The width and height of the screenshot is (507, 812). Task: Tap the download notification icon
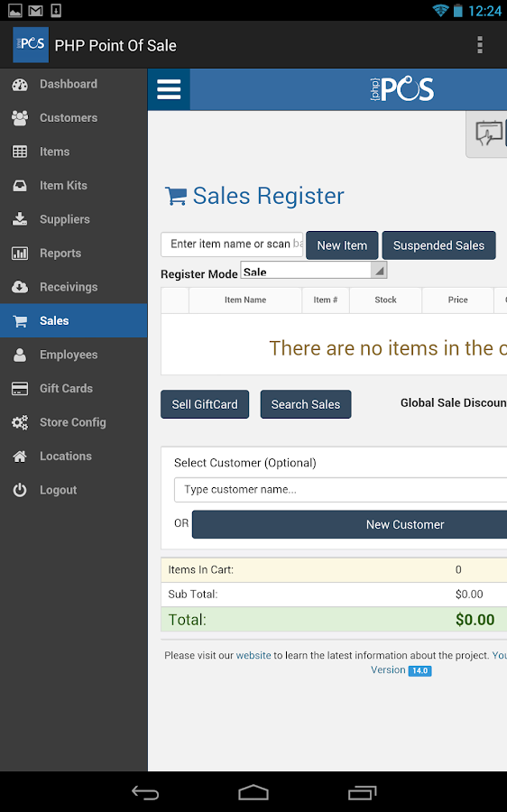coord(55,10)
